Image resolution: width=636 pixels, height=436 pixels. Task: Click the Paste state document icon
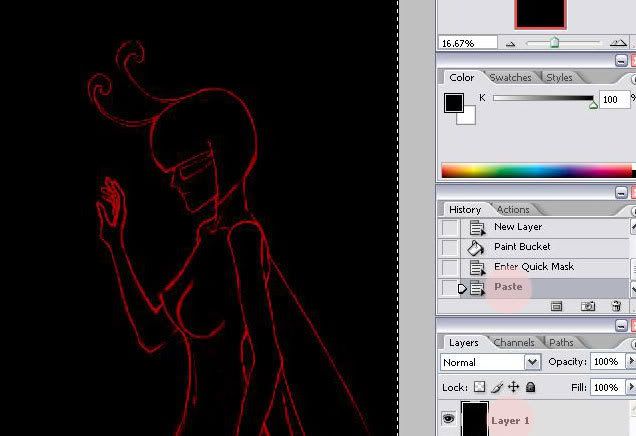[477, 288]
